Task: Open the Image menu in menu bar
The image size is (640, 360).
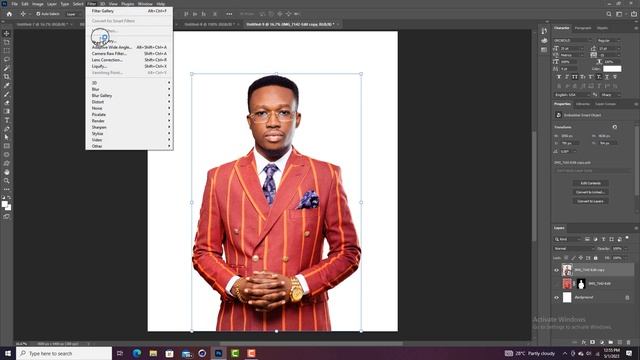Action: click(38, 4)
